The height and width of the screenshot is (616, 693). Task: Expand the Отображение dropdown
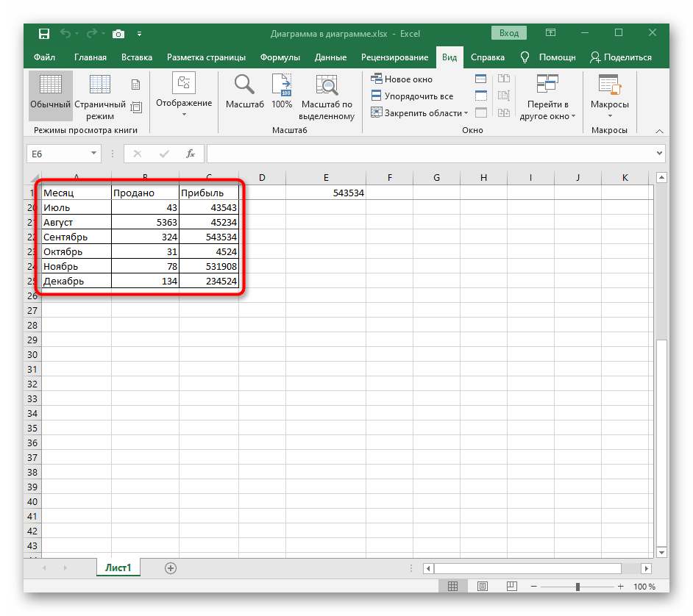coord(184,96)
